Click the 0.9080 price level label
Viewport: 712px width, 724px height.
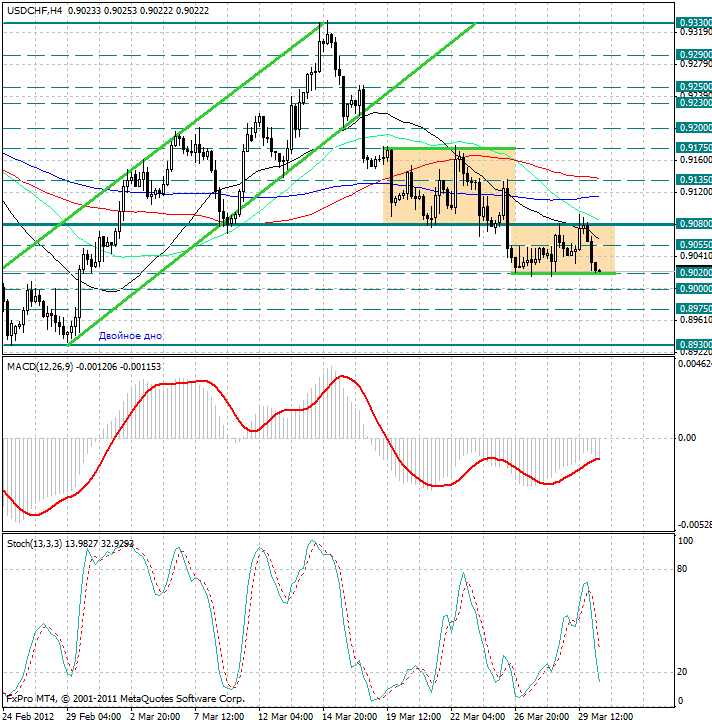pyautogui.click(x=694, y=224)
